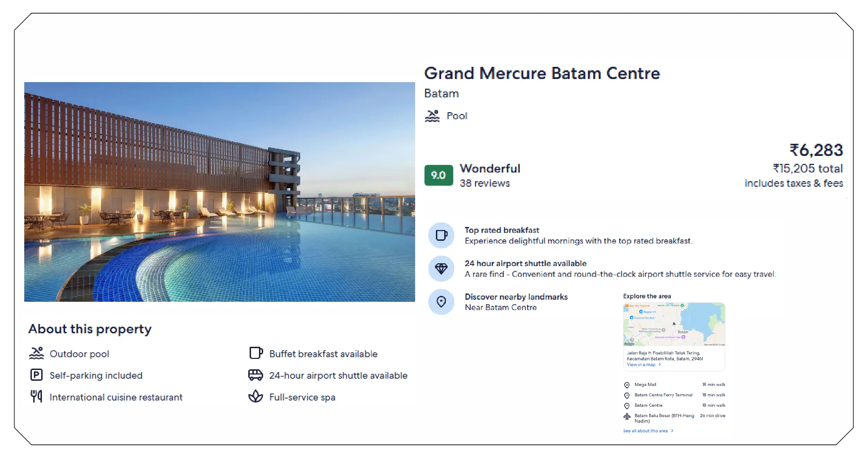Click the full-service spa lotus icon
The image size is (868, 458).
[256, 397]
